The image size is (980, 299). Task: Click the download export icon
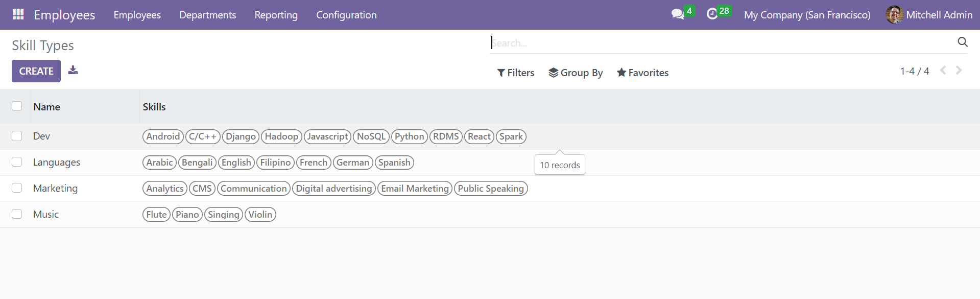click(x=73, y=70)
